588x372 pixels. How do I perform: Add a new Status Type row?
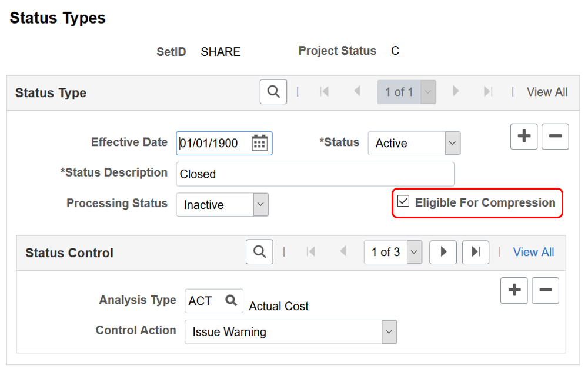[524, 137]
